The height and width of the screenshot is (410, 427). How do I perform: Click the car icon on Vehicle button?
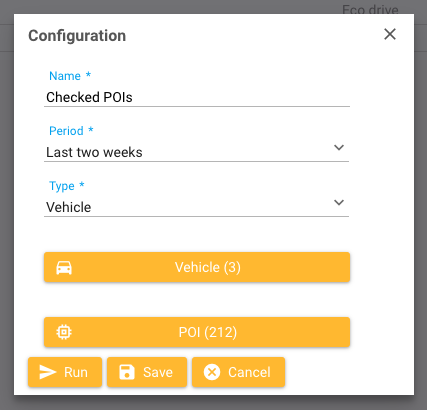pos(64,268)
